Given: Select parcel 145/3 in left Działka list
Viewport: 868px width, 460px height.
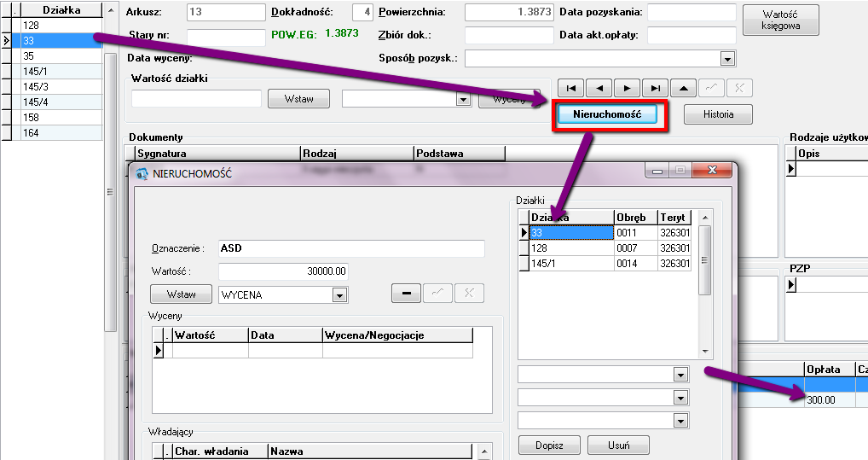Looking at the screenshot, I should (x=61, y=87).
